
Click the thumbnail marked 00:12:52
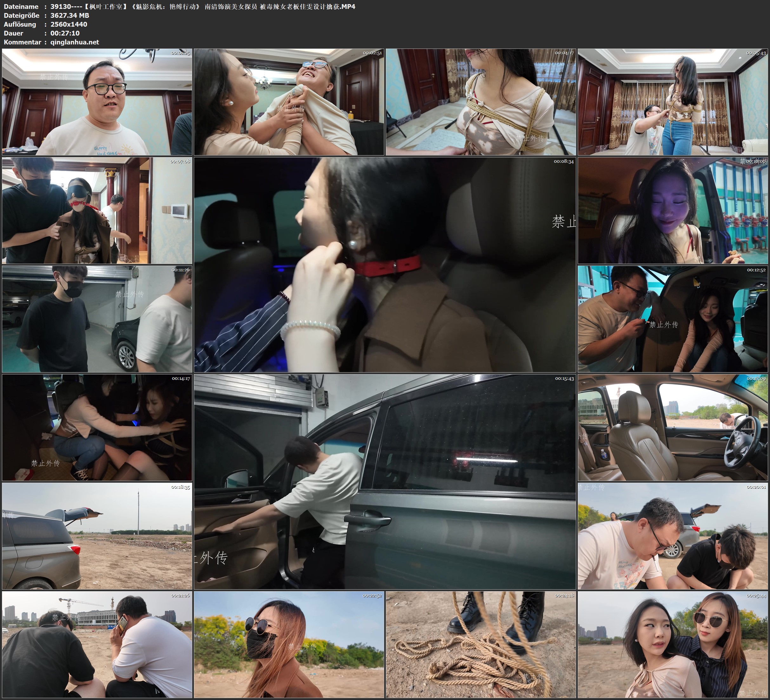click(673, 319)
